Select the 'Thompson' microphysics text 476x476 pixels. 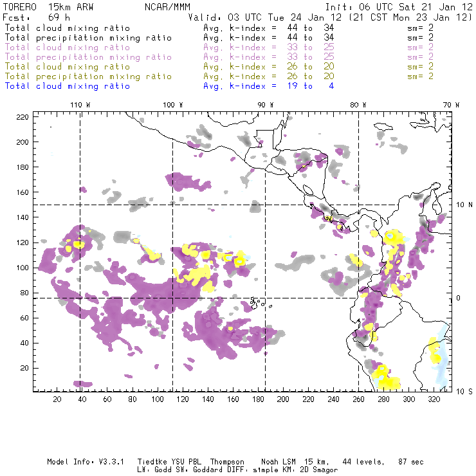pyautogui.click(x=227, y=462)
